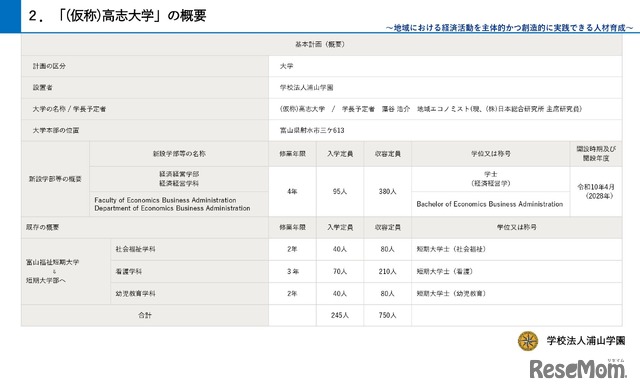The height and width of the screenshot is (392, 640).
Task: Click the 既存の概要 section header
Action: (x=145, y=227)
